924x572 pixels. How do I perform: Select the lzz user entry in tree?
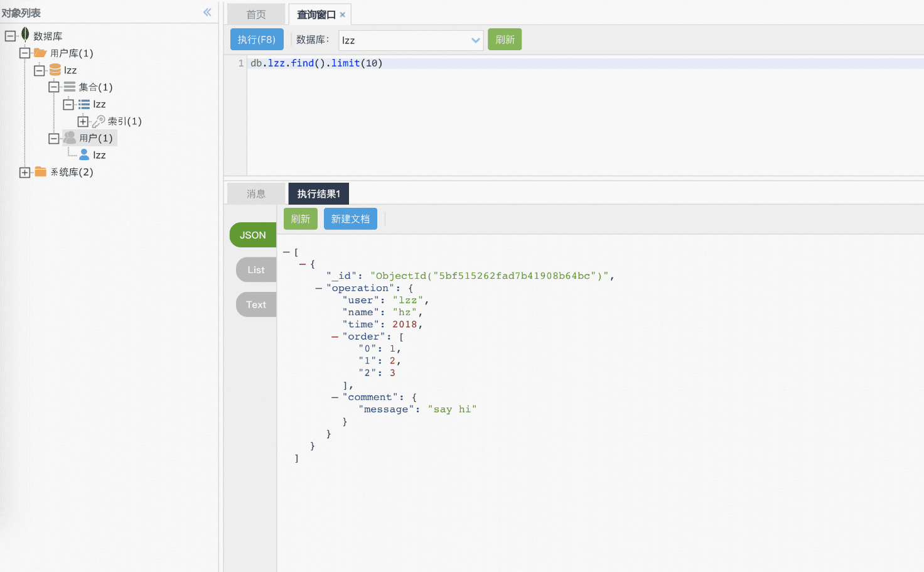coord(99,155)
